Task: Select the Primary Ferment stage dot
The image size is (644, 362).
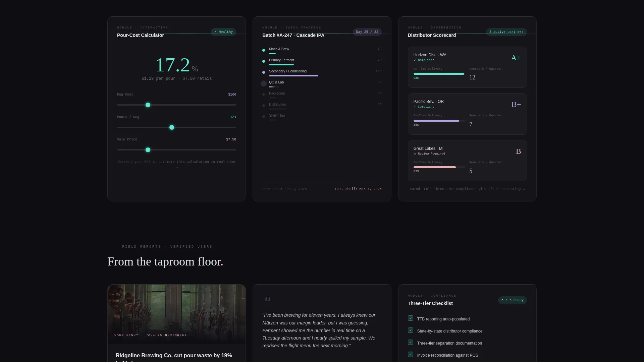Action: 264,61
